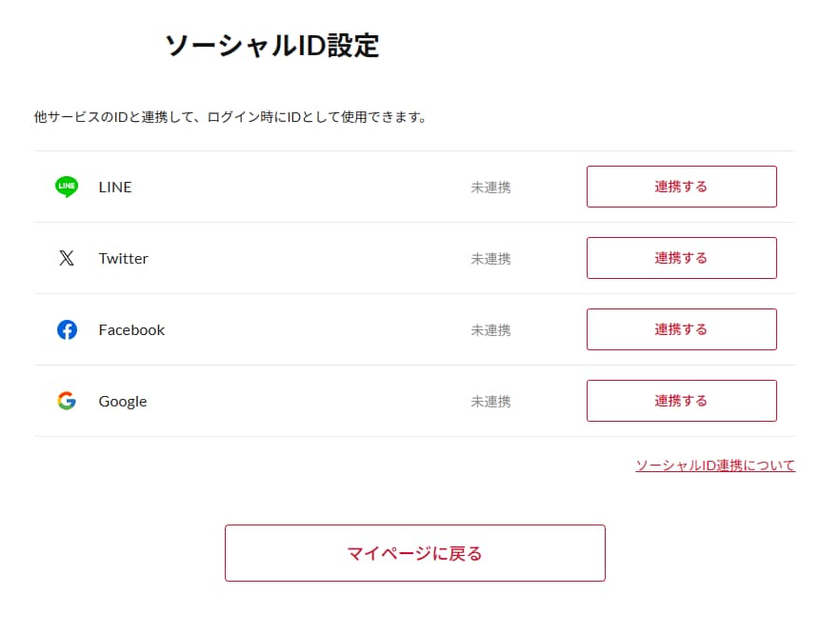840x634 pixels.
Task: Open the ソーシャルID連携について link
Action: tap(715, 466)
